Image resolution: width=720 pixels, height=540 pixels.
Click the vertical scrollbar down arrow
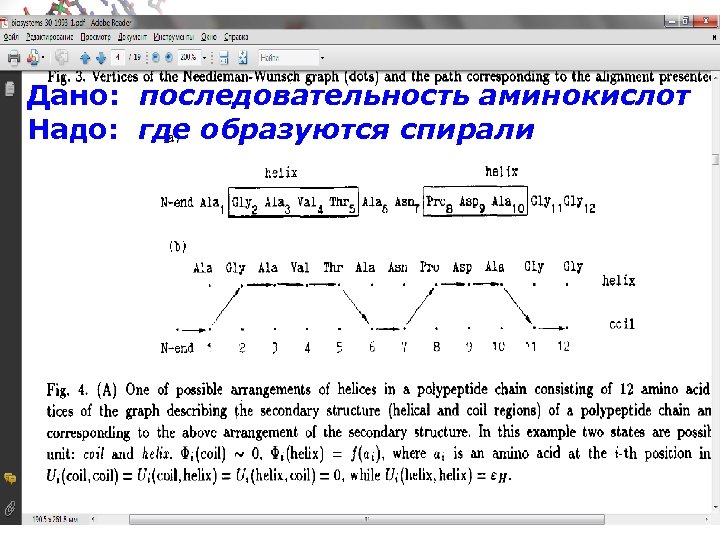[715, 507]
